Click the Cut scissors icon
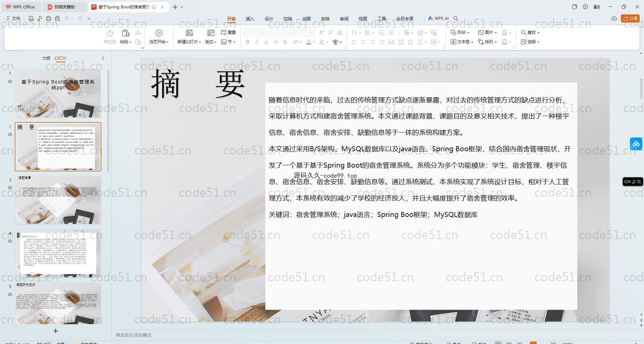Viewport: 644px width, 344px height. click(x=138, y=33)
